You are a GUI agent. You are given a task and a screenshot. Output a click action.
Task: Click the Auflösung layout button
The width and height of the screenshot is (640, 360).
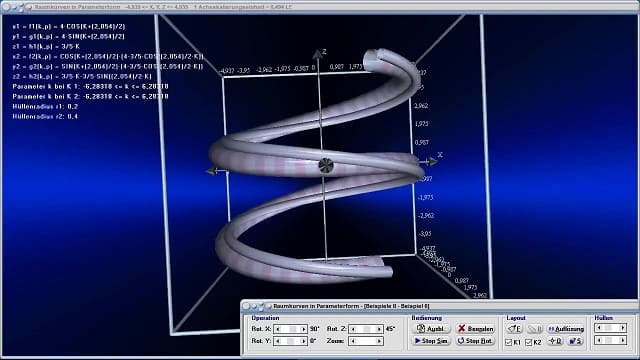pyautogui.click(x=566, y=329)
